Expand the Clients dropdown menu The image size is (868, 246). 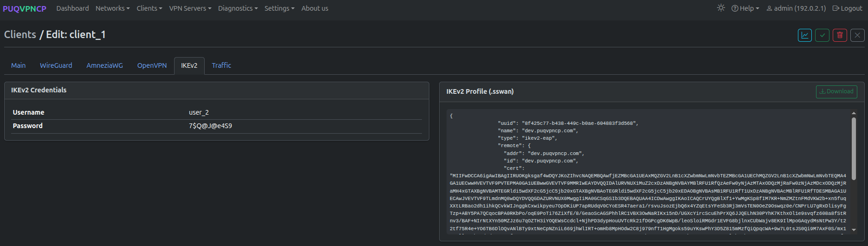coord(149,8)
